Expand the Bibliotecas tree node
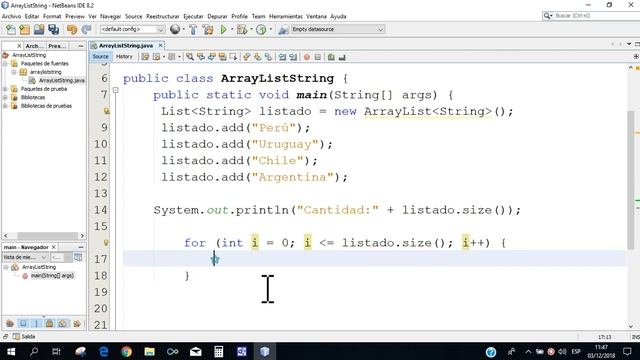 tap(5, 97)
